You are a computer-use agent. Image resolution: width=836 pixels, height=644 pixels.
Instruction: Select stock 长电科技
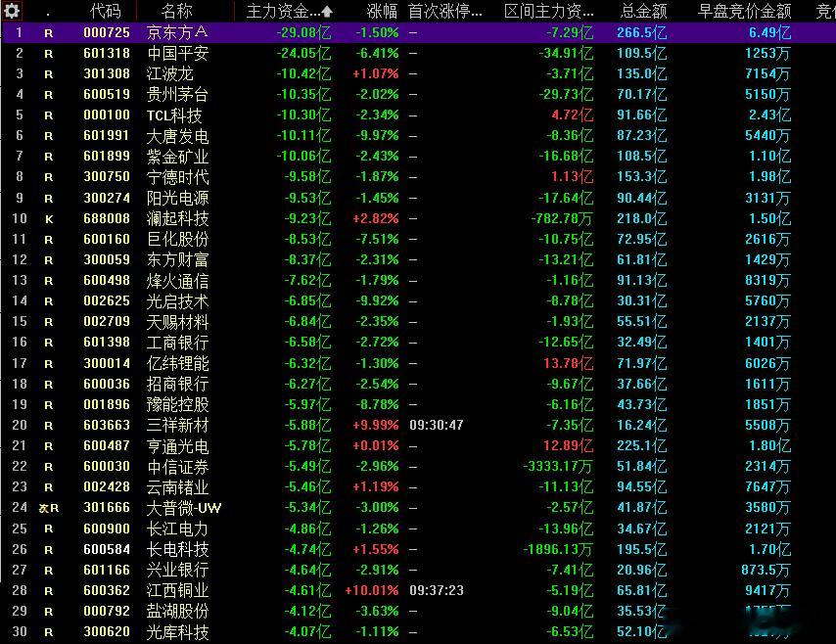click(x=177, y=549)
